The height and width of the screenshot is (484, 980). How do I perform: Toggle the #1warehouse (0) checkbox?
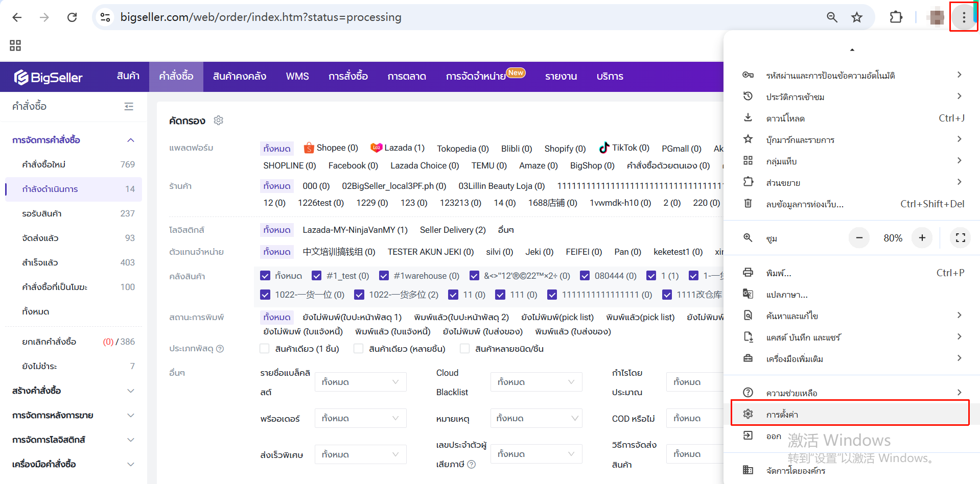(384, 276)
